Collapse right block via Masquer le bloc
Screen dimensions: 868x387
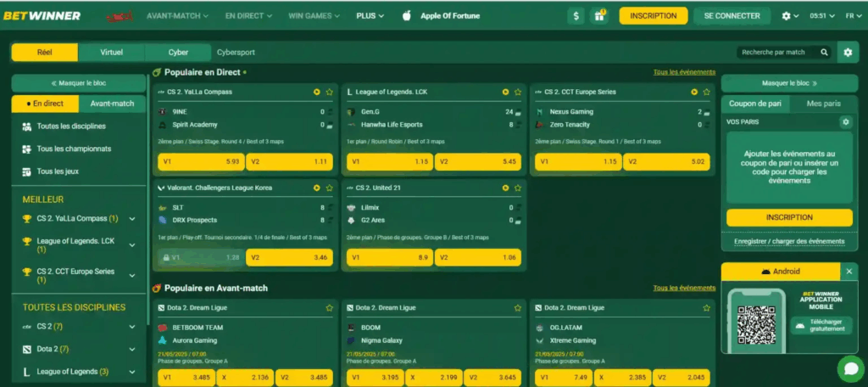(789, 83)
